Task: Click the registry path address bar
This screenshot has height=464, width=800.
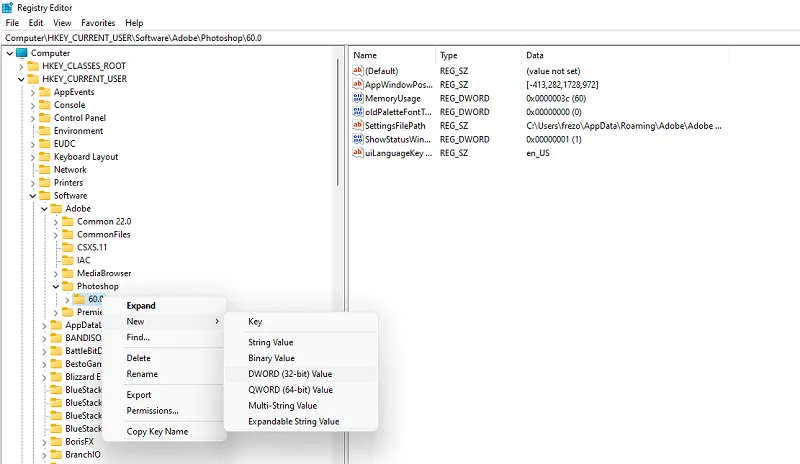Action: coord(400,38)
